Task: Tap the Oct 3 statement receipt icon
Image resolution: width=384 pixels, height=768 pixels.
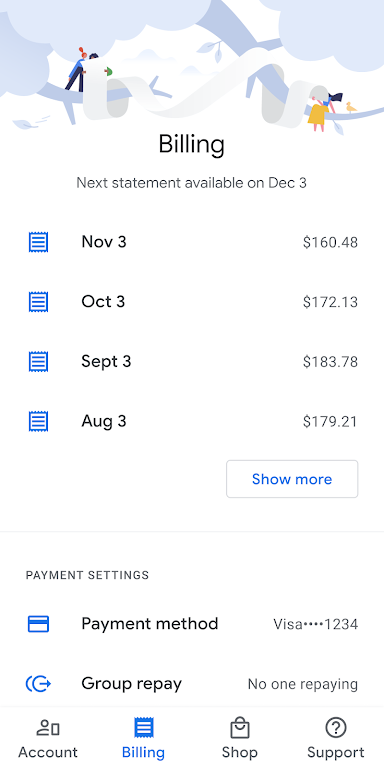Action: [38, 302]
